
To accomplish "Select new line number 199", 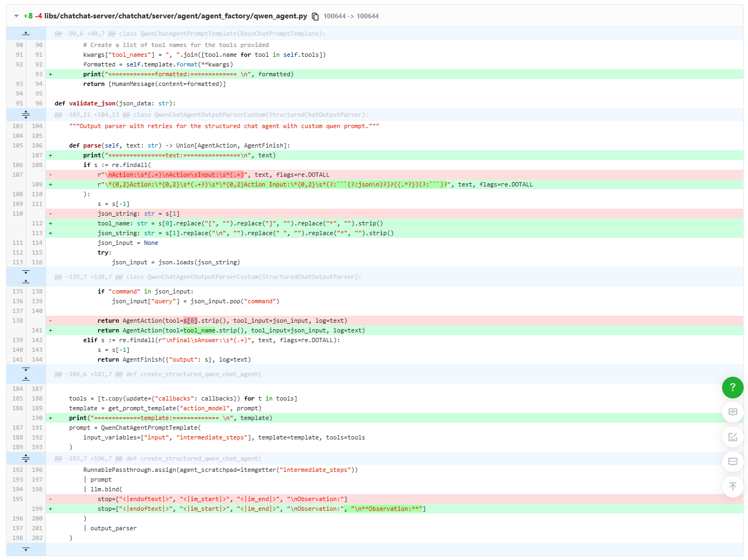I will 37,509.
